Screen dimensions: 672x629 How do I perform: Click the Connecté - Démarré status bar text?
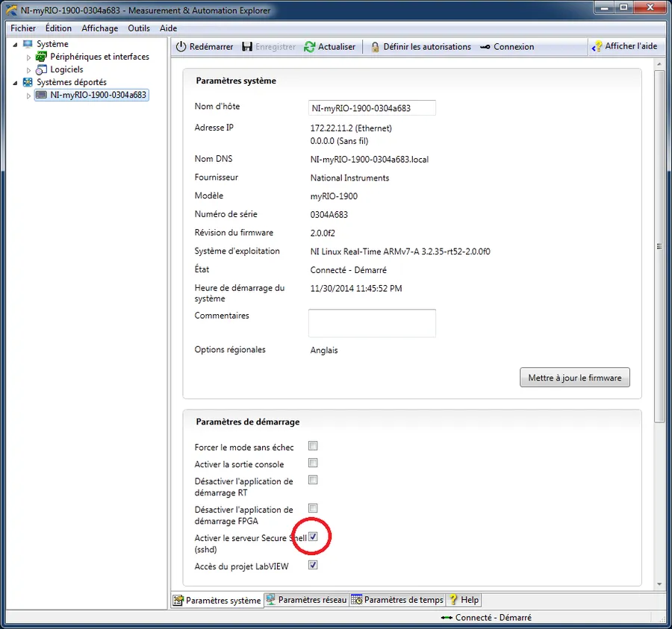coord(494,618)
